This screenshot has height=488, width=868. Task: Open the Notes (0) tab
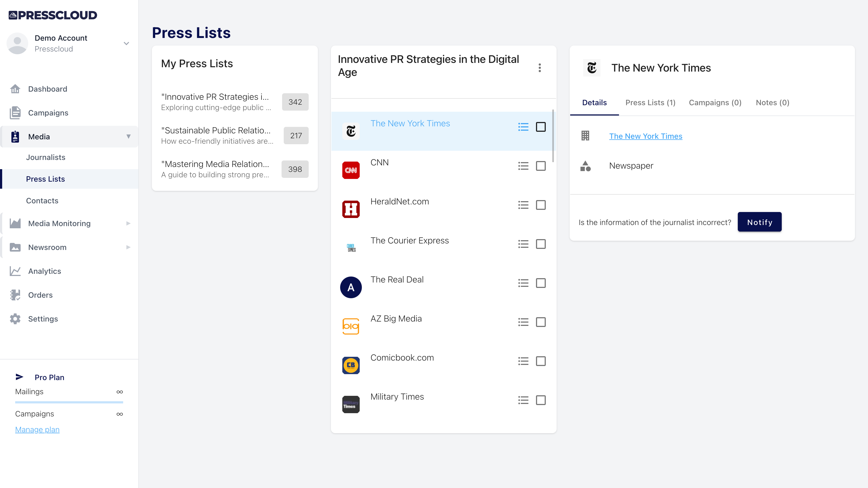[772, 102]
